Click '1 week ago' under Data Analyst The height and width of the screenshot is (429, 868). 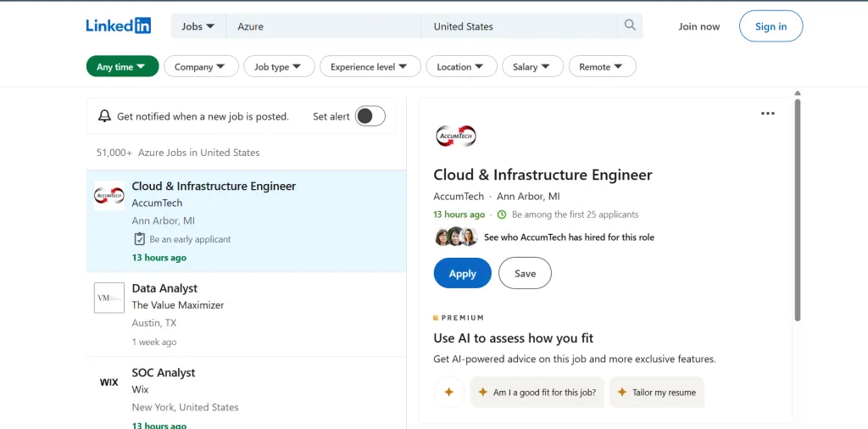pos(154,342)
